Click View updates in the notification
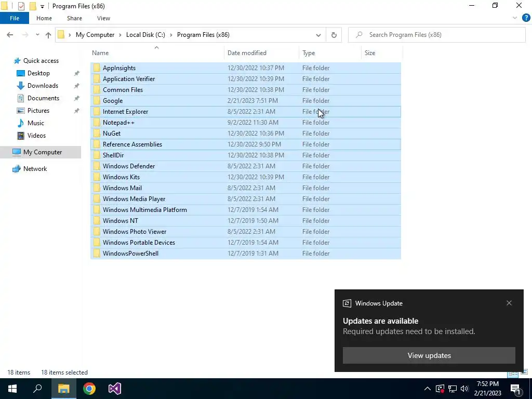Image resolution: width=532 pixels, height=399 pixels. point(429,355)
